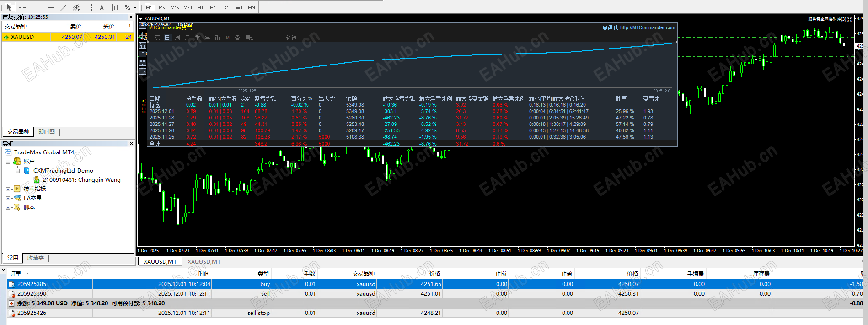
Task: Select the 年 yearly tab in MTCommander
Action: [208, 38]
